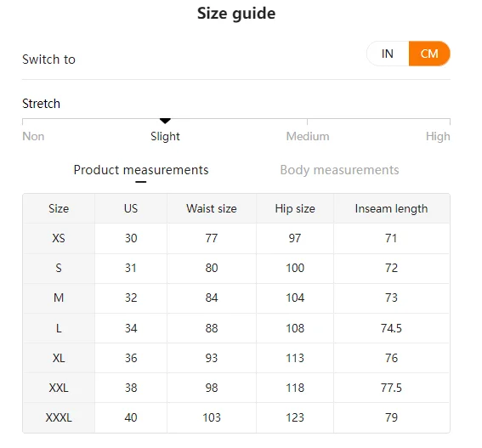Select the XL size row label
The image size is (482, 448).
tap(59, 358)
